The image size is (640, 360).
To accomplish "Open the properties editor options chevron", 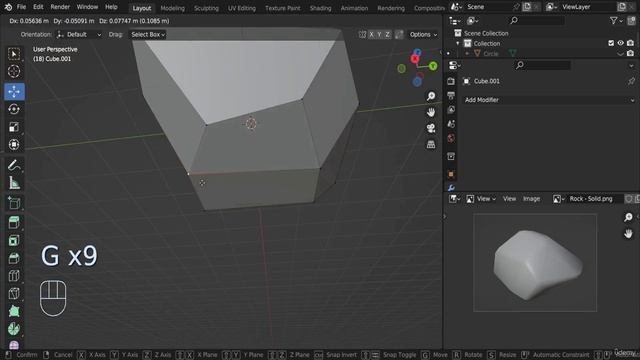I will click(631, 65).
